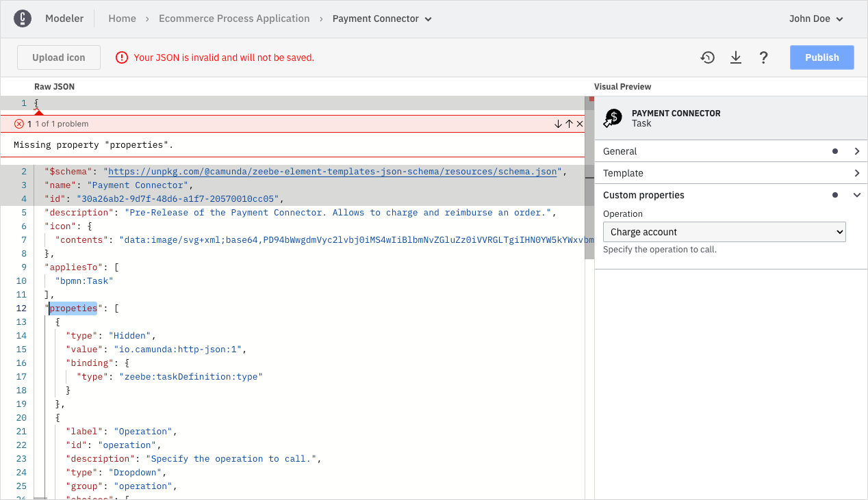Screen dimensions: 868x500
Task: Jump to previous problem with the up arrow
Action: 568,124
